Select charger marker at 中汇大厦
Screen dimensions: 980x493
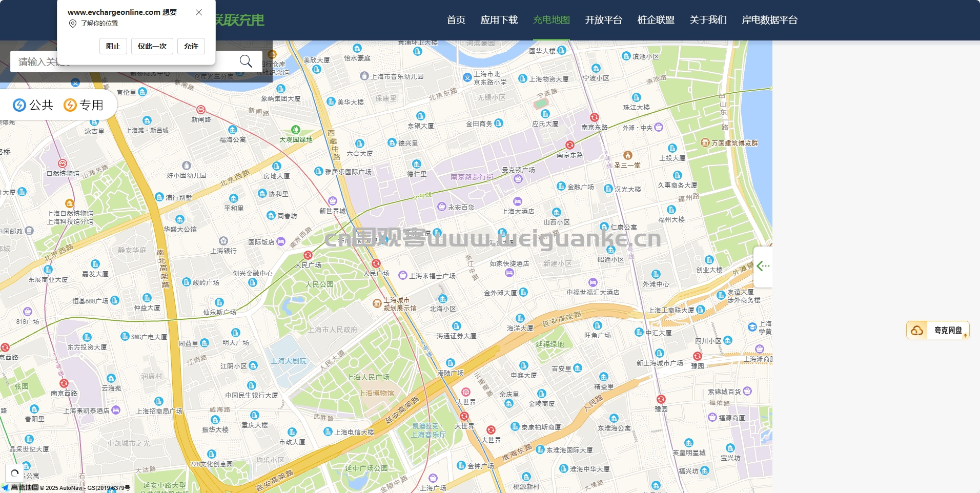[639, 332]
